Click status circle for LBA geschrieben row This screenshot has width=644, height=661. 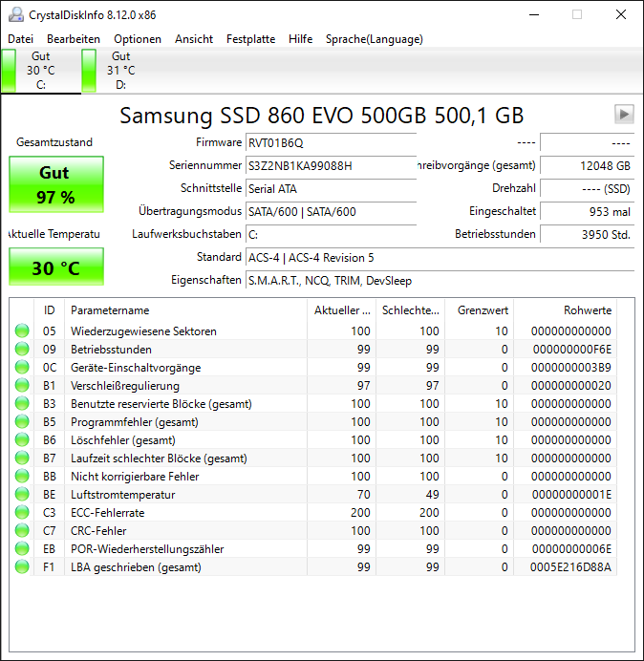coord(22,566)
